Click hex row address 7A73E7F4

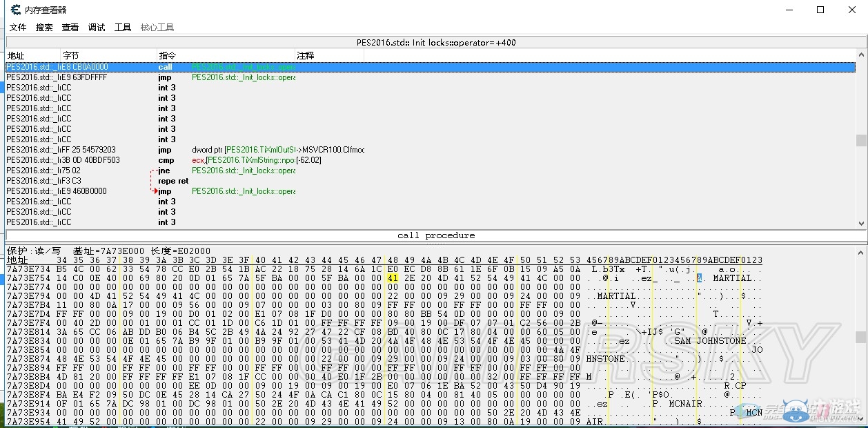[28, 322]
